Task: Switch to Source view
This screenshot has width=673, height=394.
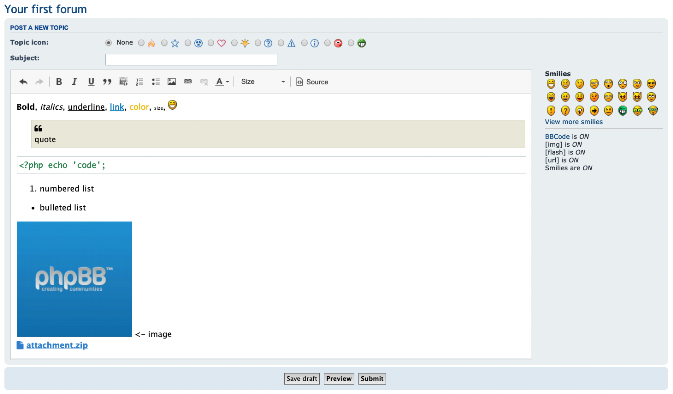Action: [x=312, y=82]
